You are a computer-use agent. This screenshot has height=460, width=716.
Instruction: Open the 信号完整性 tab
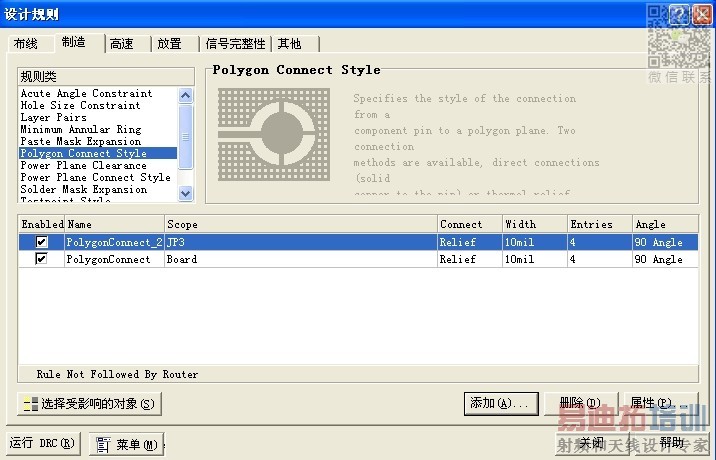coord(235,44)
